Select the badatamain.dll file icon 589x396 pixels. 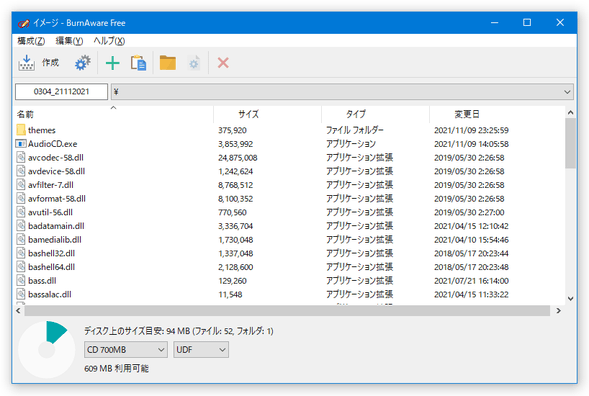[x=21, y=226]
